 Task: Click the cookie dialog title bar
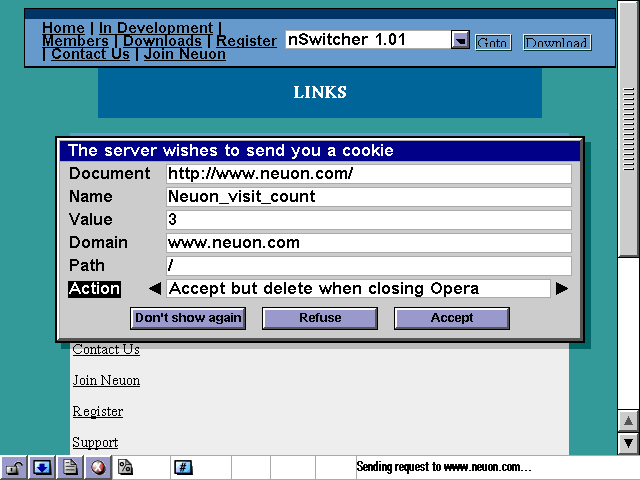pyautogui.click(x=320, y=151)
